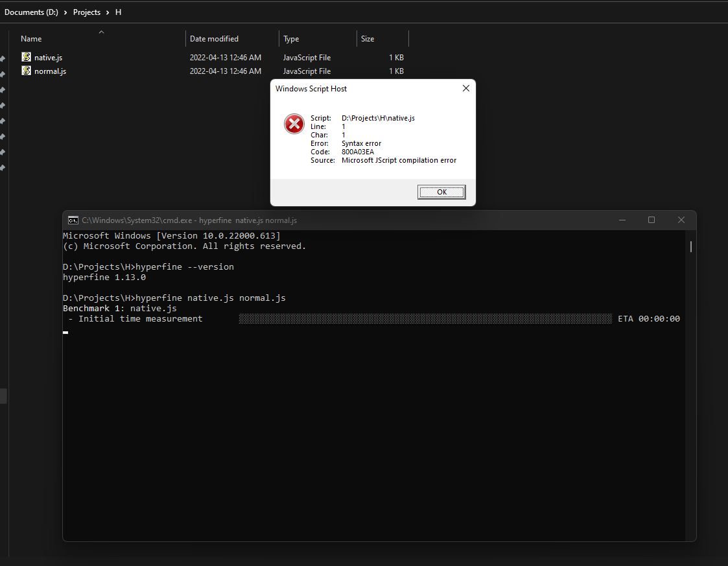The height and width of the screenshot is (566, 728).
Task: Click the hyperfine progress bar in terminal
Action: [425, 318]
